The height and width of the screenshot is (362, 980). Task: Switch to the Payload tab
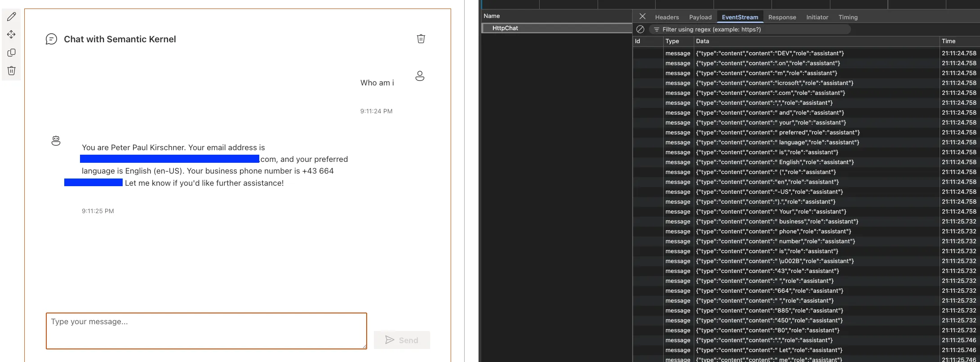pos(700,17)
